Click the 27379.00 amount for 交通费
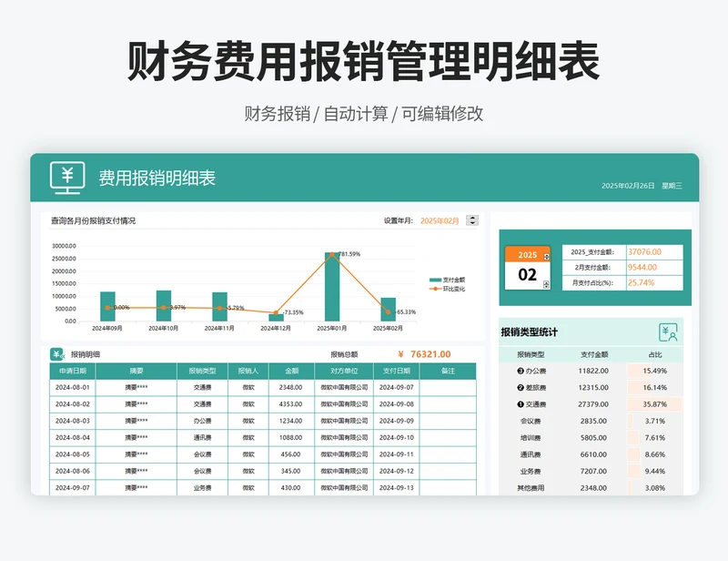728x561 pixels. [593, 404]
